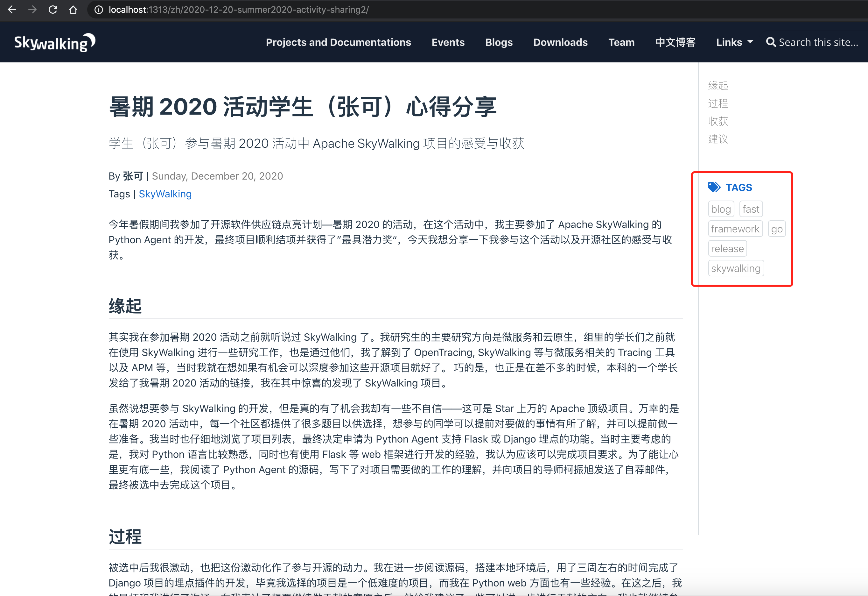Image resolution: width=868 pixels, height=596 pixels.
Task: Click the browser address bar URL
Action: click(x=239, y=10)
